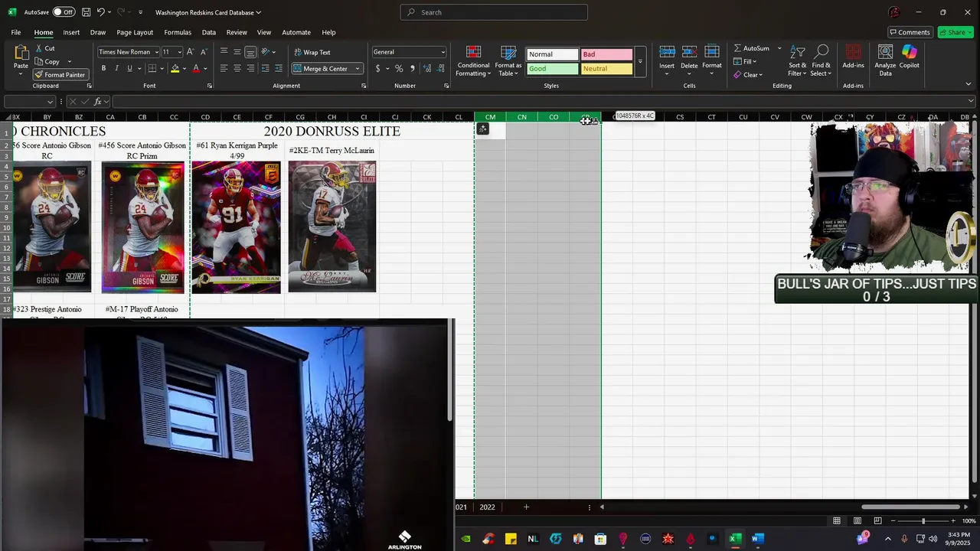Screen dimensions: 980x551
Task: Toggle underline formatting
Action: (129, 68)
